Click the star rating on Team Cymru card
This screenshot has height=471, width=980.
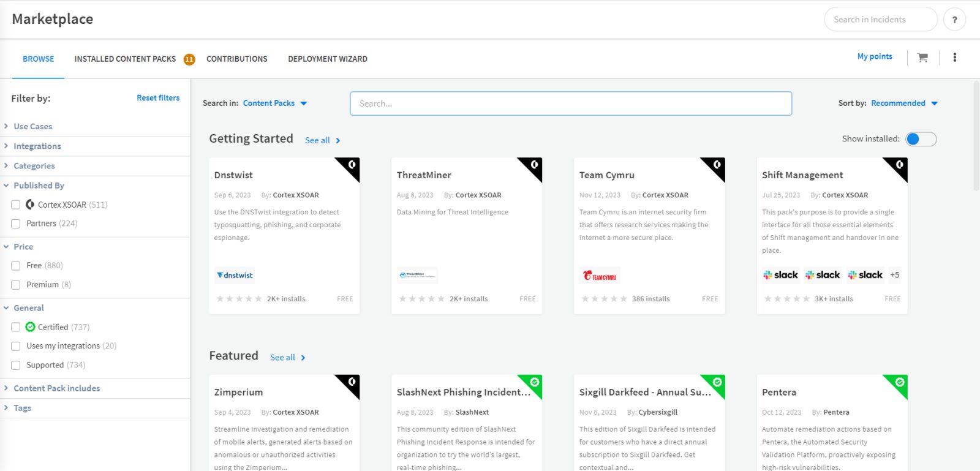604,299
